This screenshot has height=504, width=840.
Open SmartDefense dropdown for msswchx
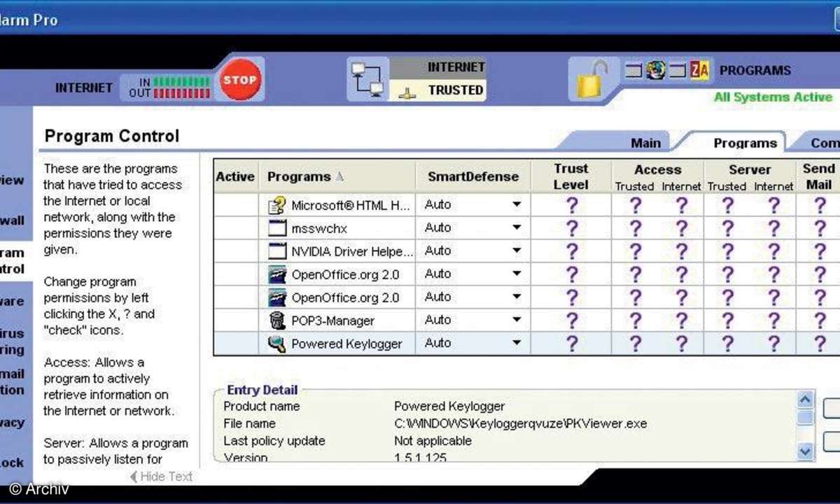point(517,227)
